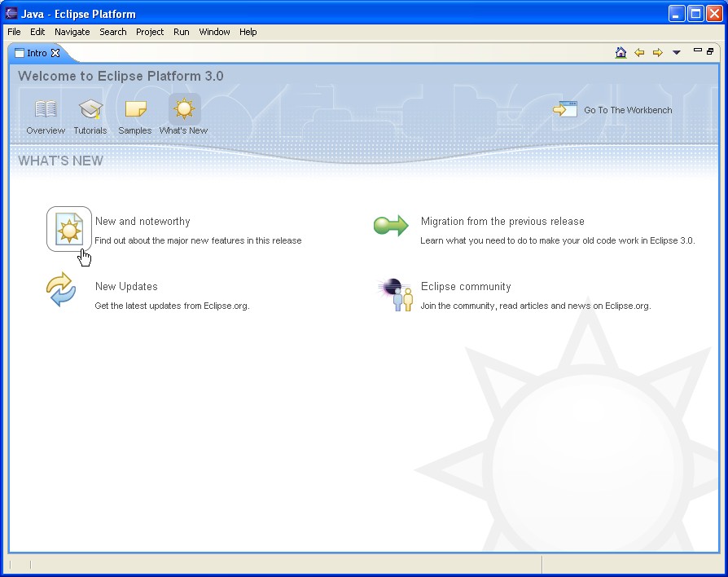The width and height of the screenshot is (728, 577).
Task: Open the Tutorials graduation cap icon
Action: [90, 109]
